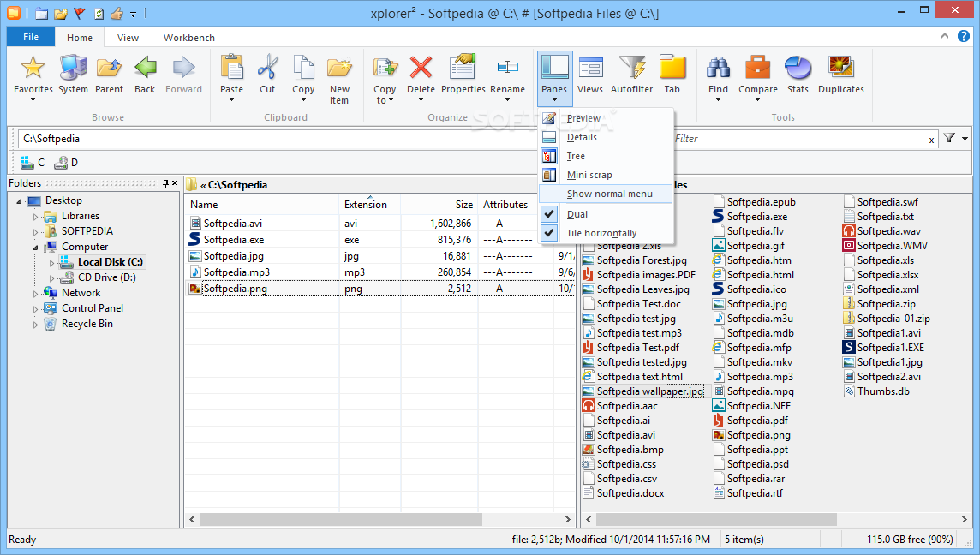Clear the filter with the x button
This screenshot has width=980, height=555.
(931, 140)
